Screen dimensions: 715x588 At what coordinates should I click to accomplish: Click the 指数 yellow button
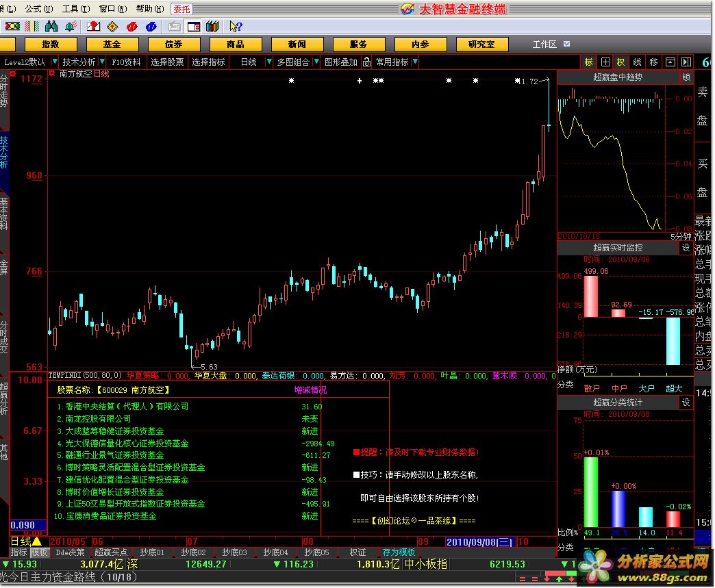click(50, 44)
